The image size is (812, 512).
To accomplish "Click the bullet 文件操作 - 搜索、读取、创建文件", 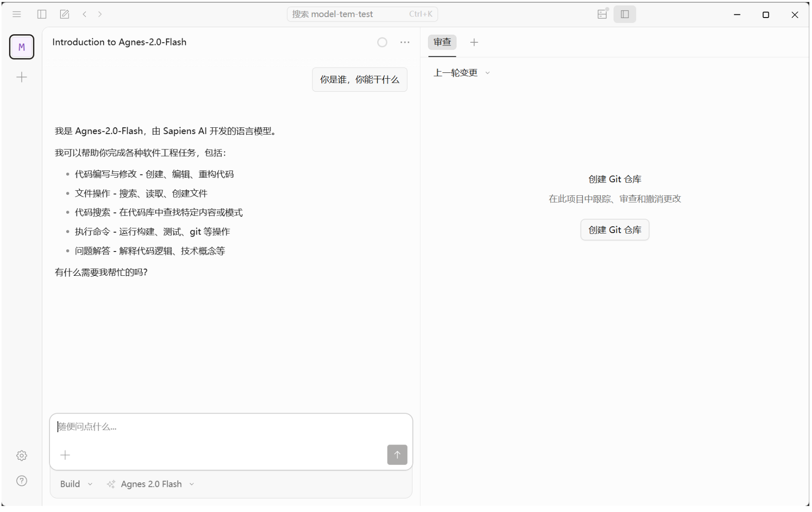I will 141,193.
